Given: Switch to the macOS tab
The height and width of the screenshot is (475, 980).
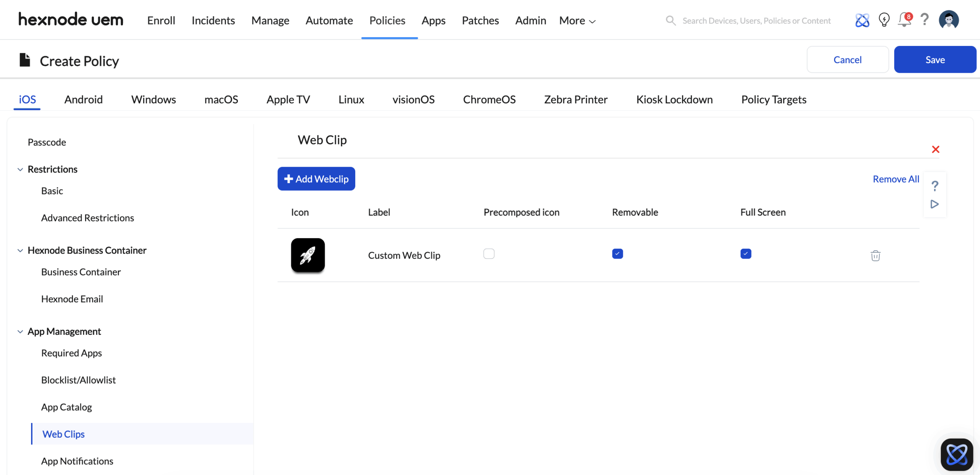Looking at the screenshot, I should click(x=221, y=100).
